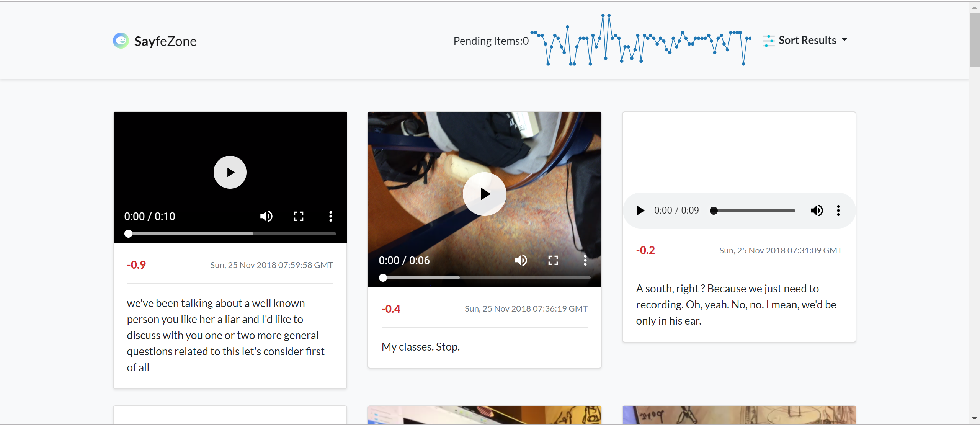980x426 pixels.
Task: Play the 0:10 black video
Action: click(x=230, y=172)
